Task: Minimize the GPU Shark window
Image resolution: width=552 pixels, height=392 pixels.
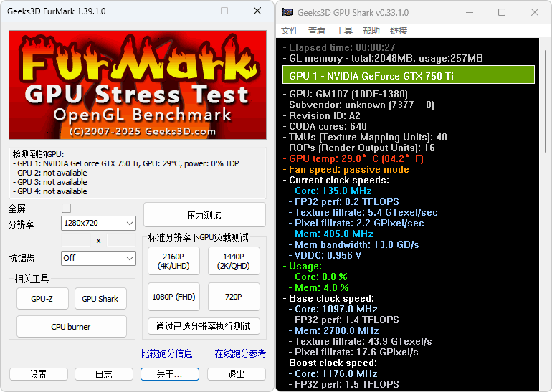Action: (470, 12)
